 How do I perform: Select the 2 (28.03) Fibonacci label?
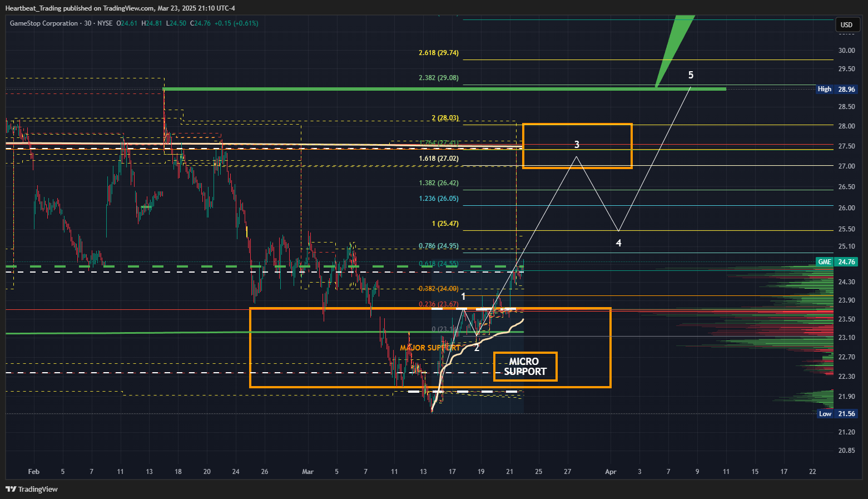click(445, 118)
